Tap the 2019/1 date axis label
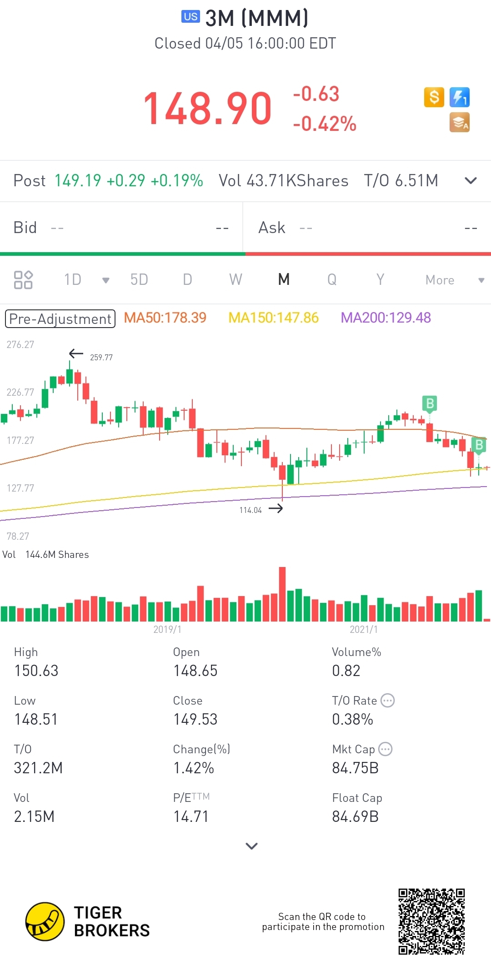This screenshot has width=491, height=980. point(167,629)
